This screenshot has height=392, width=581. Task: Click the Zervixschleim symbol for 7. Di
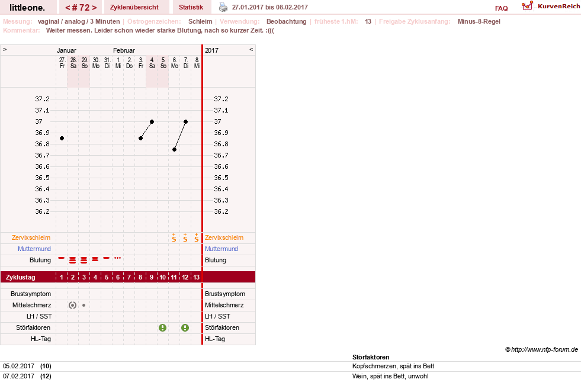pyautogui.click(x=185, y=237)
